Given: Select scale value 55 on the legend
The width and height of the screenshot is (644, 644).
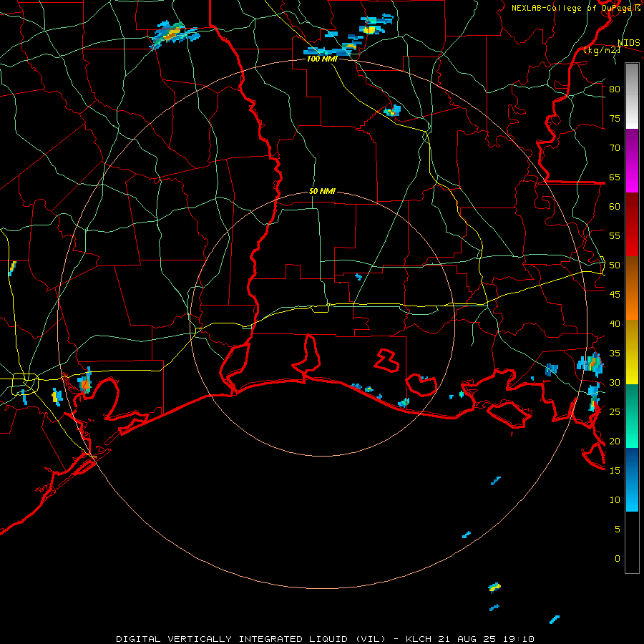Looking at the screenshot, I should tap(615, 235).
